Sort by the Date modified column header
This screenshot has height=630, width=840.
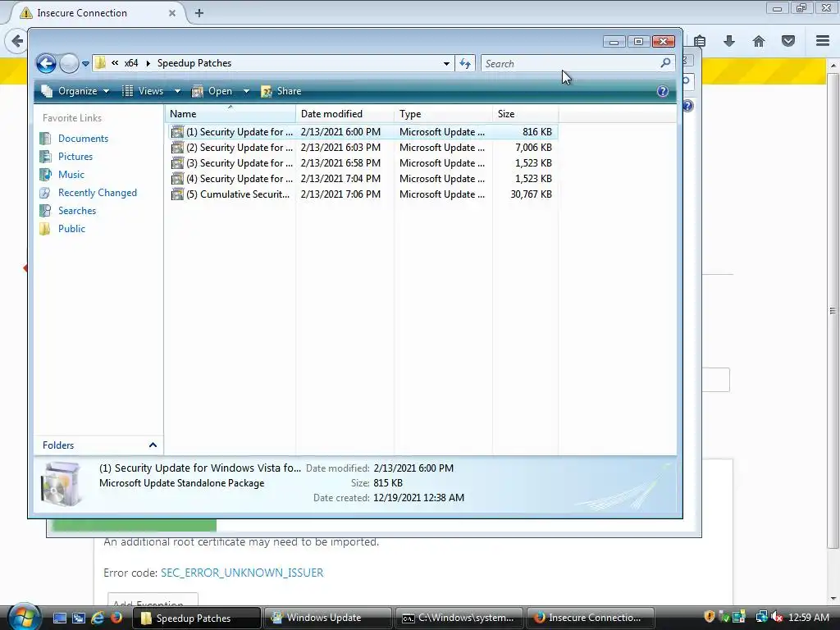coord(345,114)
